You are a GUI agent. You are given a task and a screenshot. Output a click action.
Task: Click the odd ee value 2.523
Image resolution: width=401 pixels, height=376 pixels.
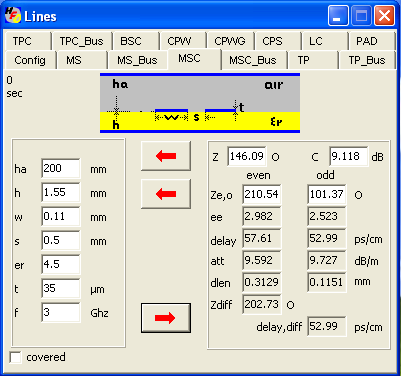point(327,216)
